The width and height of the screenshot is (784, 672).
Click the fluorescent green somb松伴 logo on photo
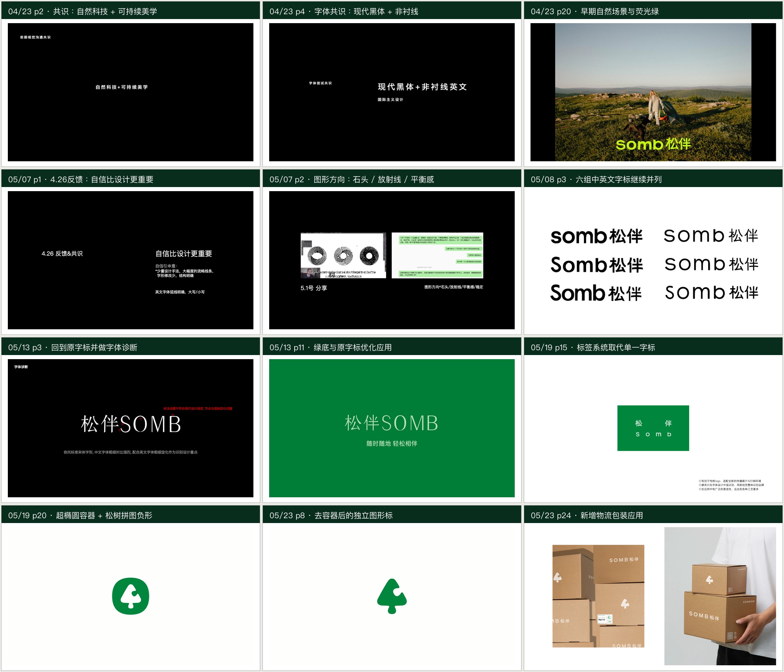pos(653,144)
